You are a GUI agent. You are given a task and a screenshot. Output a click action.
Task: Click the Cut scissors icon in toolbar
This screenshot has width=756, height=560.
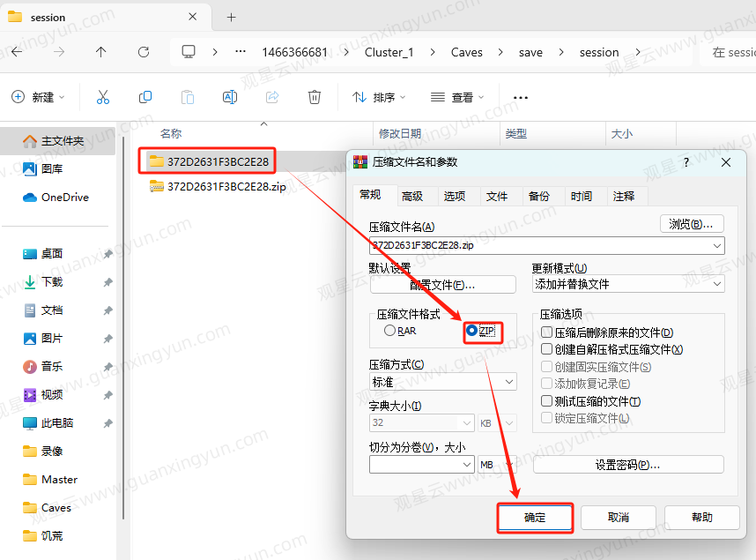[103, 97]
